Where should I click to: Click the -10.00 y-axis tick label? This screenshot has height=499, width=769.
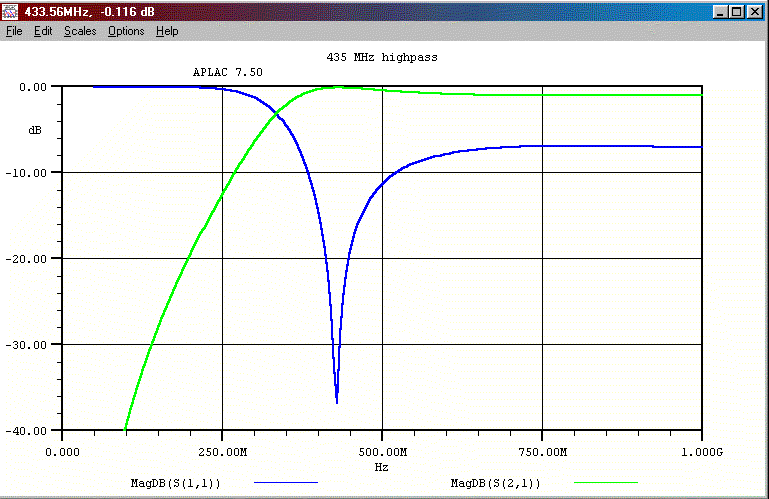pyautogui.click(x=26, y=173)
